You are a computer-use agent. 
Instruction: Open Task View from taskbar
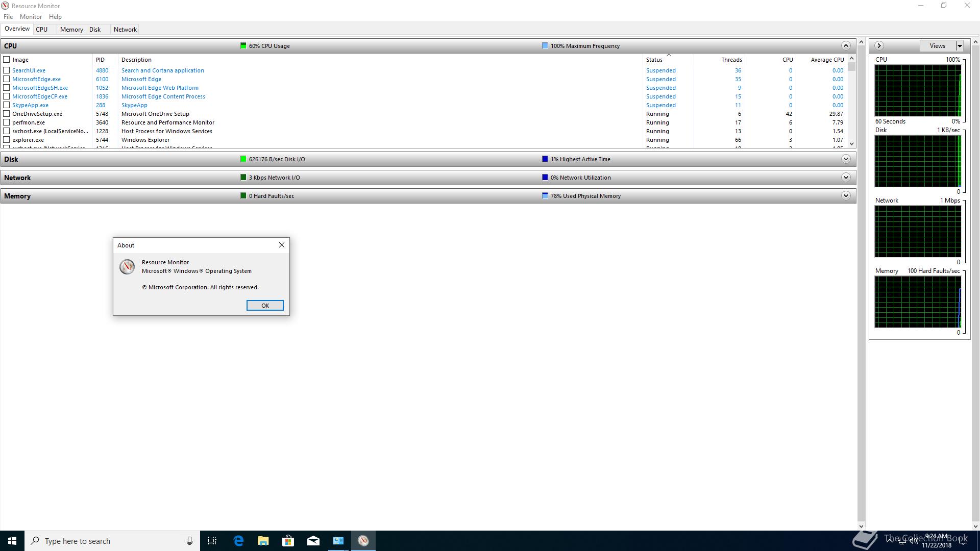212,541
